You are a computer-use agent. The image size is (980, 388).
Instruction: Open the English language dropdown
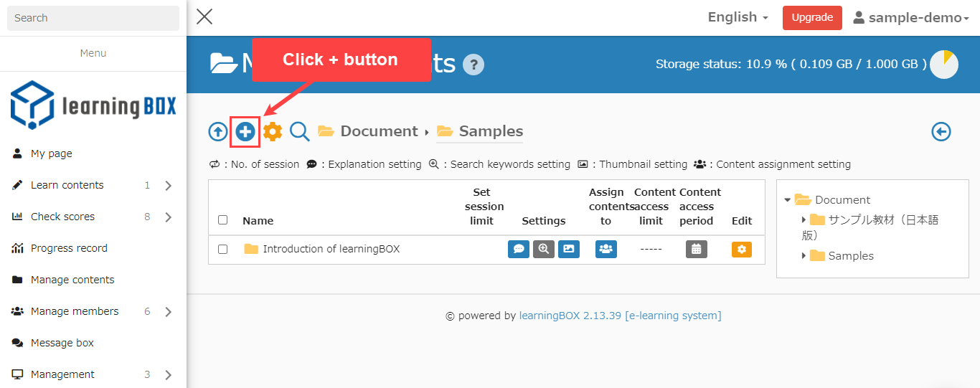pyautogui.click(x=738, y=17)
